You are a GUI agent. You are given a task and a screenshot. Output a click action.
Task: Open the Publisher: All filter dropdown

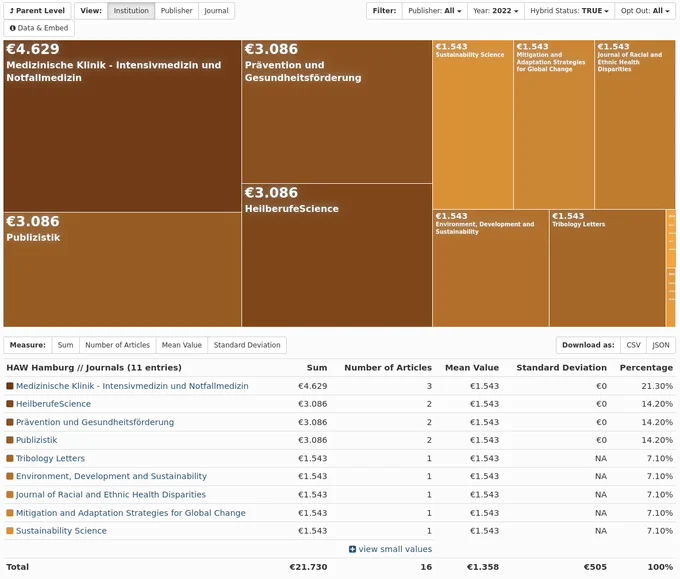pyautogui.click(x=435, y=10)
